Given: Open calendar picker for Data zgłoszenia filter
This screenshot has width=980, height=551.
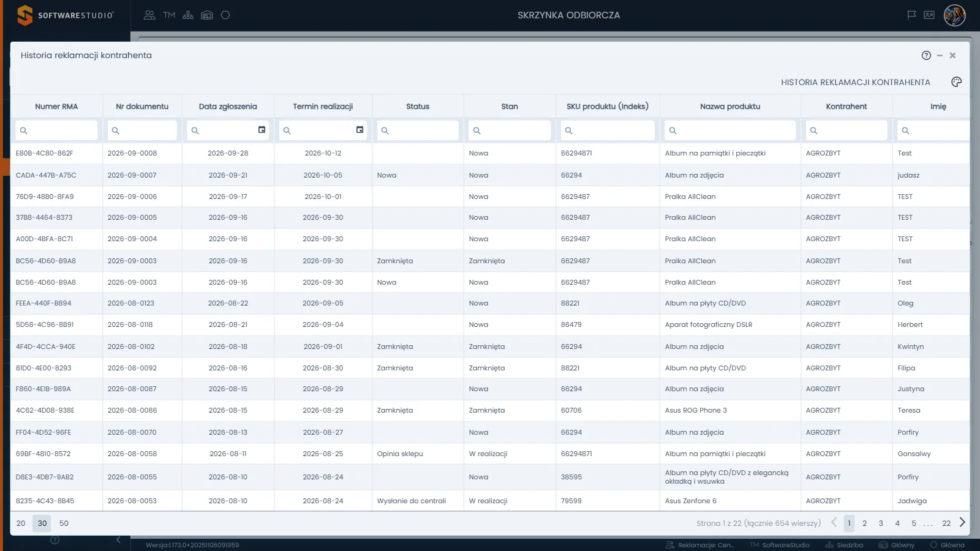Looking at the screenshot, I should click(x=262, y=130).
